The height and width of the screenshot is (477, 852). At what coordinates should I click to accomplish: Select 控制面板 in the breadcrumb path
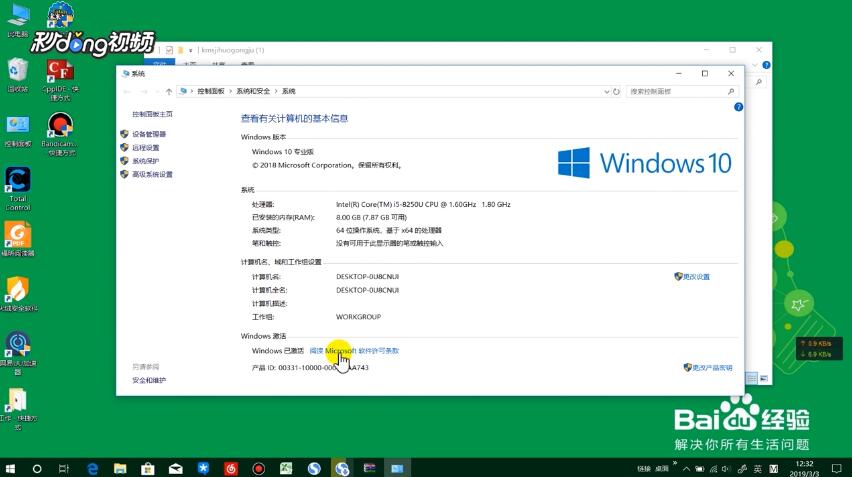212,91
